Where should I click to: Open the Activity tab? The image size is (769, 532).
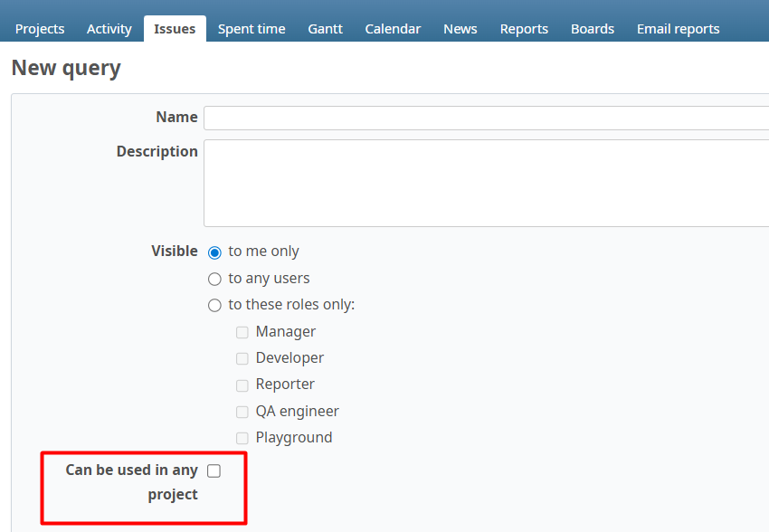click(109, 28)
